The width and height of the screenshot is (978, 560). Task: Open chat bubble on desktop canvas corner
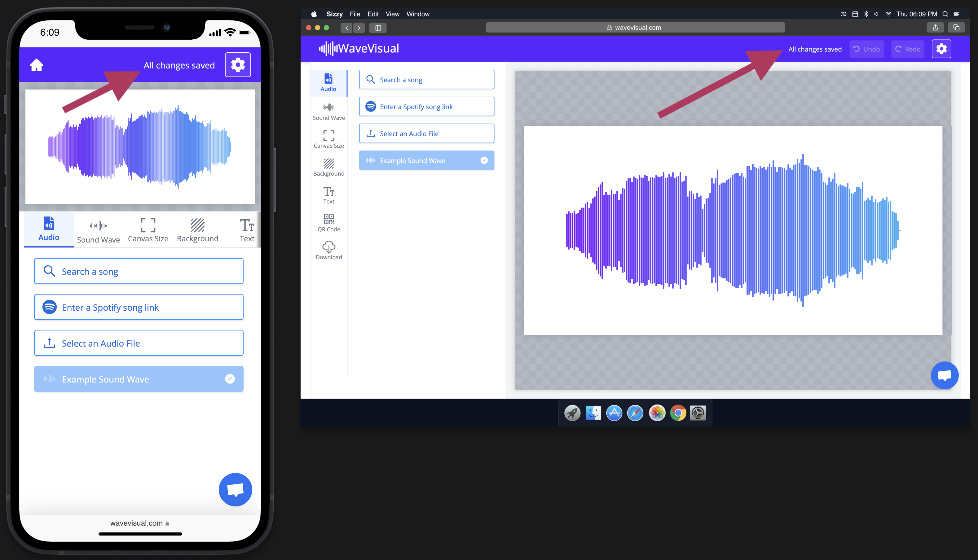tap(944, 375)
